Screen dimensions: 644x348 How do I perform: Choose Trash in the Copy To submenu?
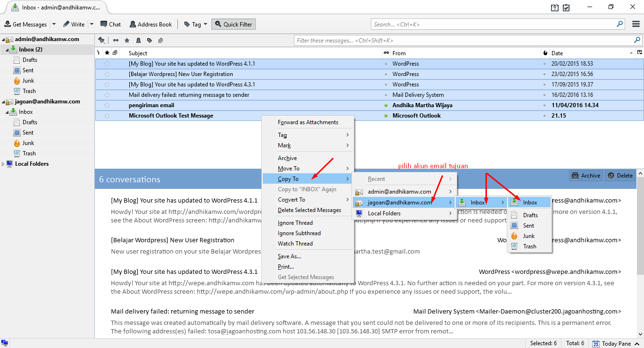(x=529, y=246)
